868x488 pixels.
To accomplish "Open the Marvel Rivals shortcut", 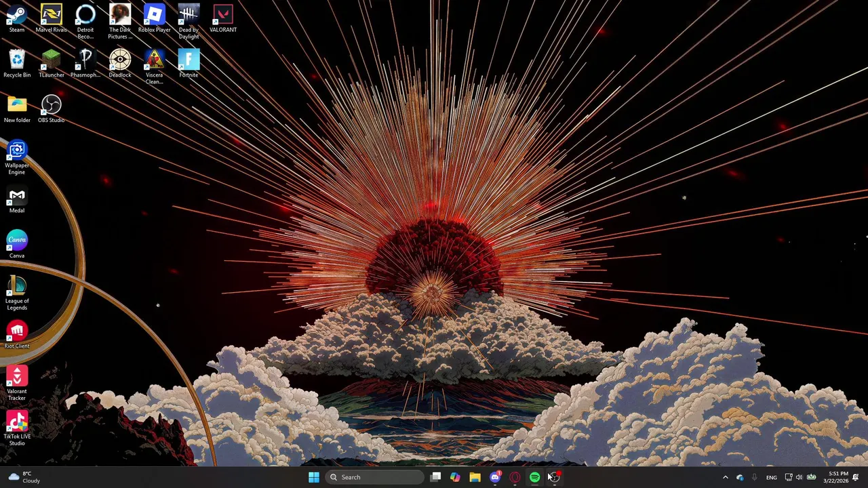I will (x=51, y=18).
